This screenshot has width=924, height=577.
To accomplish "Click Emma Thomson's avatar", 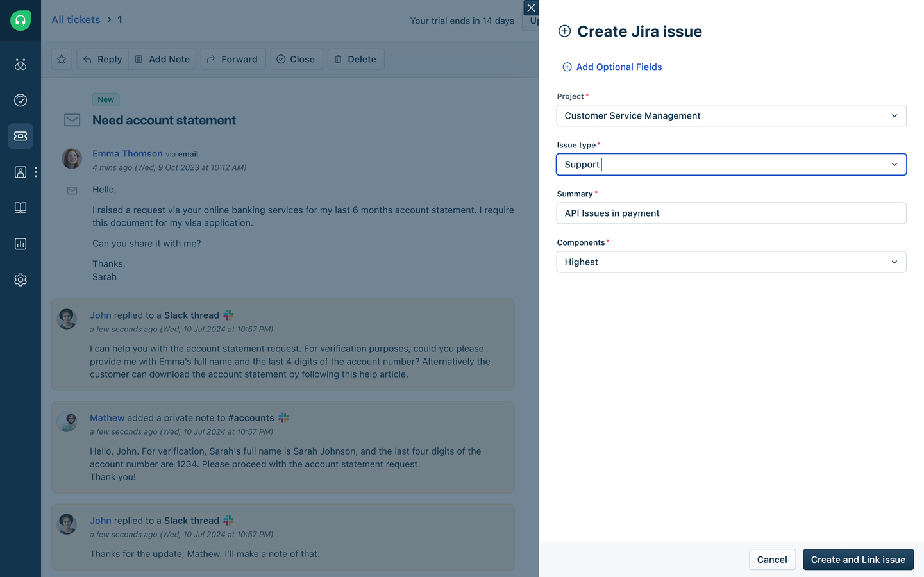I will 72,158.
